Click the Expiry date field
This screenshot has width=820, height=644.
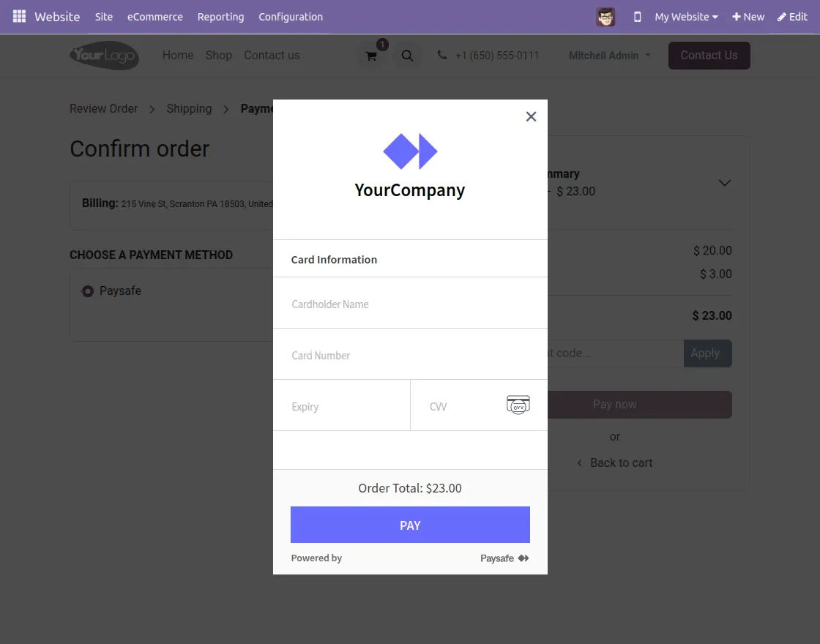click(x=341, y=406)
